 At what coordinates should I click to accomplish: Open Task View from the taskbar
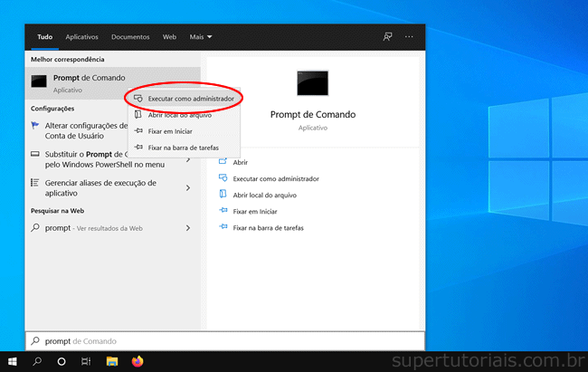87,361
